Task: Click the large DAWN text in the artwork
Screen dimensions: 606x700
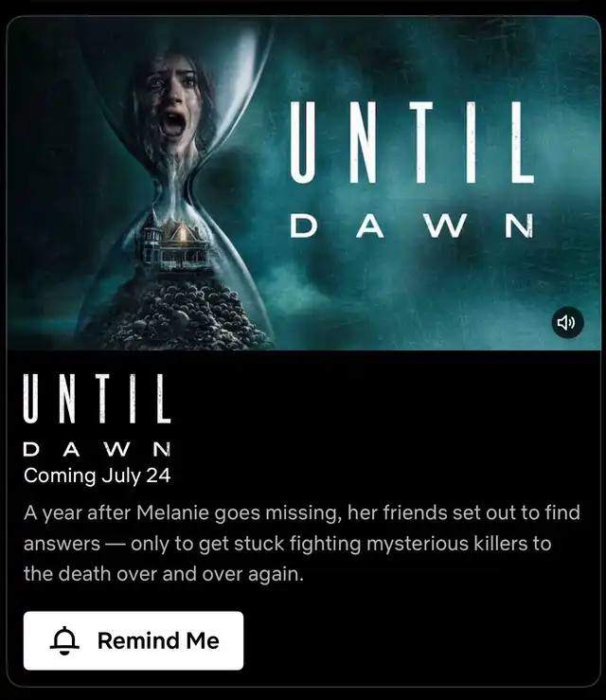Action: point(412,225)
